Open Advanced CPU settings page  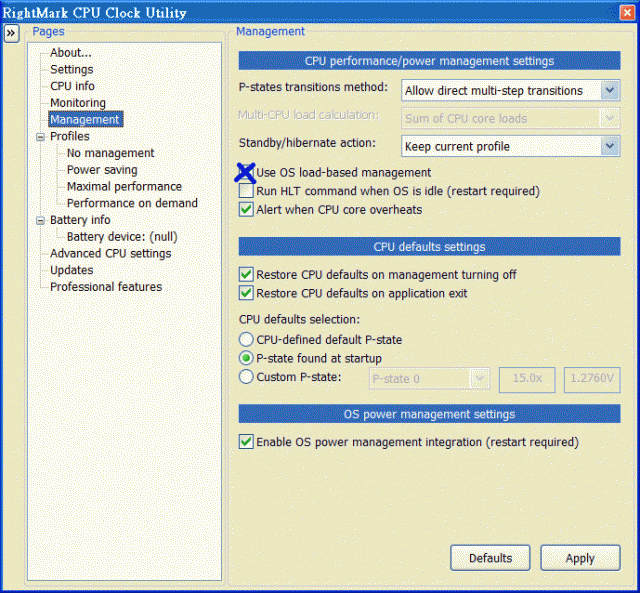pyautogui.click(x=111, y=253)
